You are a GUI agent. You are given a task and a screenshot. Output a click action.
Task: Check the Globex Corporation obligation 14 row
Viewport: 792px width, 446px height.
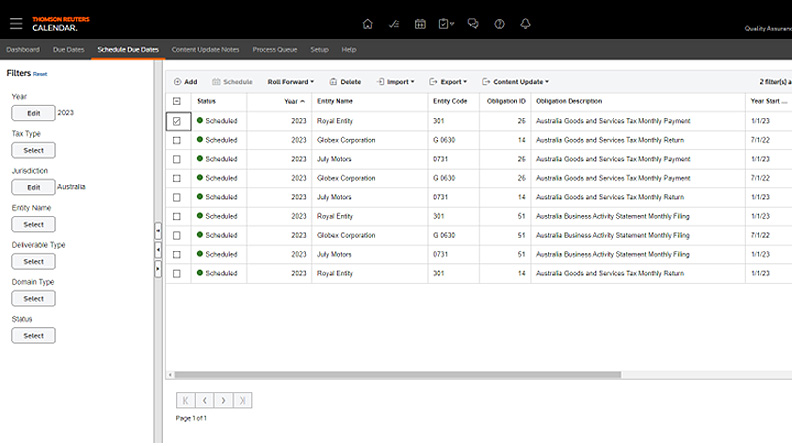click(x=177, y=140)
